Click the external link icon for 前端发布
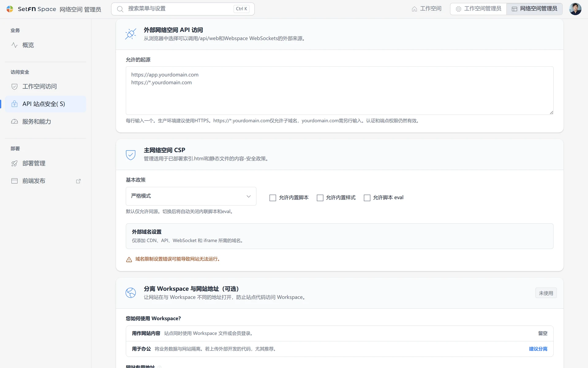The image size is (588, 368). tap(78, 181)
